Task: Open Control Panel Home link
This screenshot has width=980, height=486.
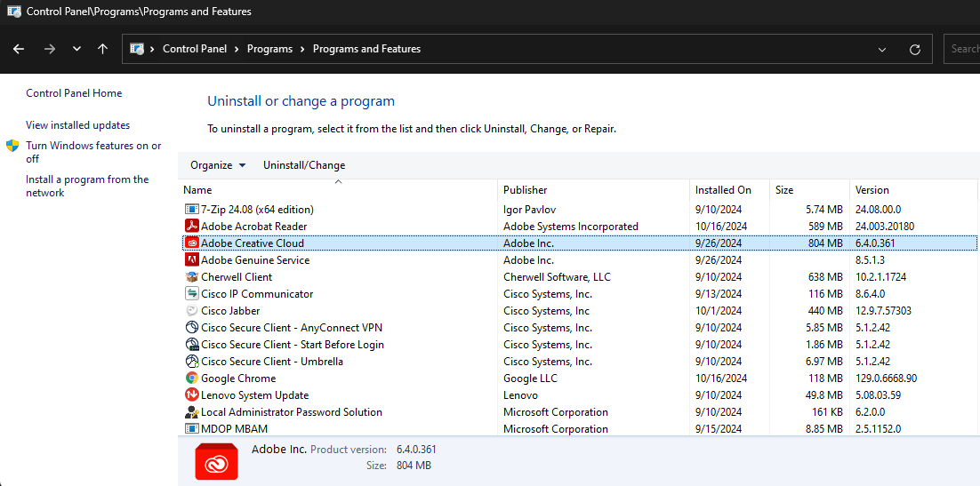Action: [74, 93]
